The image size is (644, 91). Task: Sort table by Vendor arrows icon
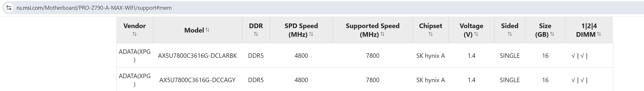coord(134,34)
